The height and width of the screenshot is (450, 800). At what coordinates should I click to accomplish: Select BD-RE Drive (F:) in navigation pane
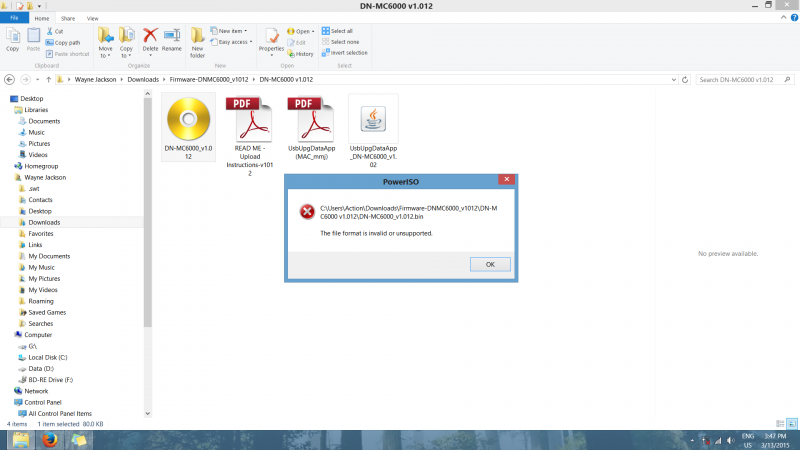[x=45, y=380]
